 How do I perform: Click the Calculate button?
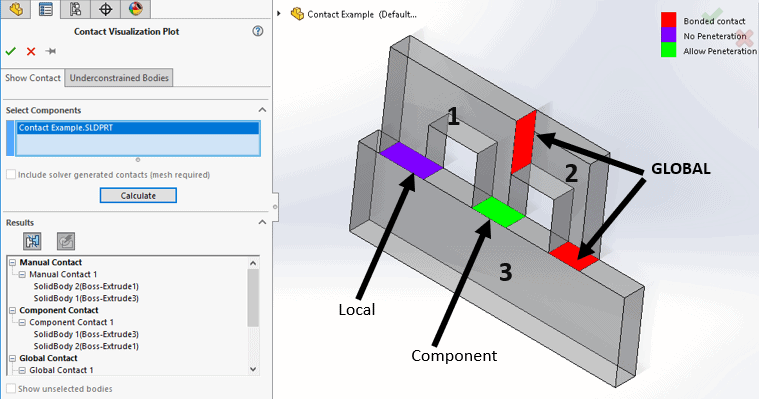[138, 196]
